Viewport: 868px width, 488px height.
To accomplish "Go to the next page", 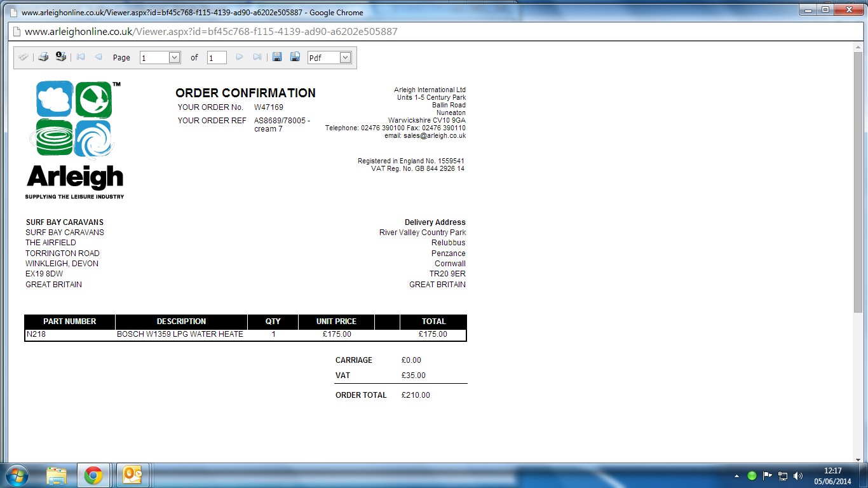I will click(240, 57).
